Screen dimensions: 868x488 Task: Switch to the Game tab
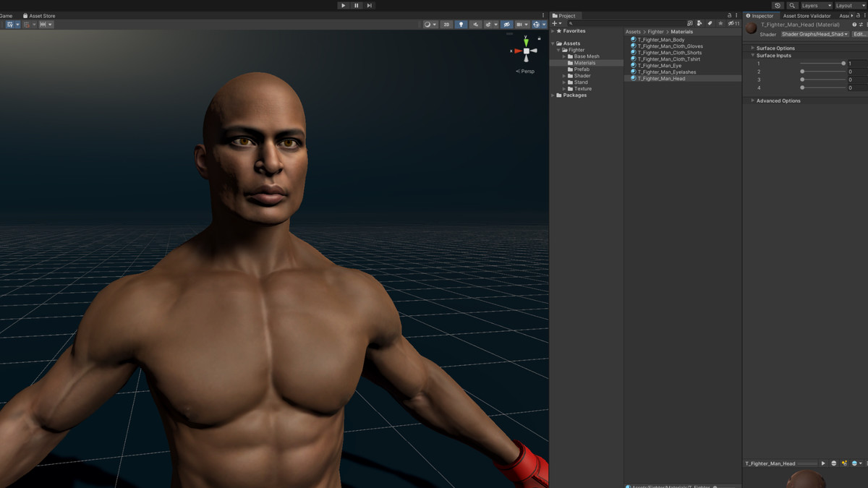(x=6, y=16)
